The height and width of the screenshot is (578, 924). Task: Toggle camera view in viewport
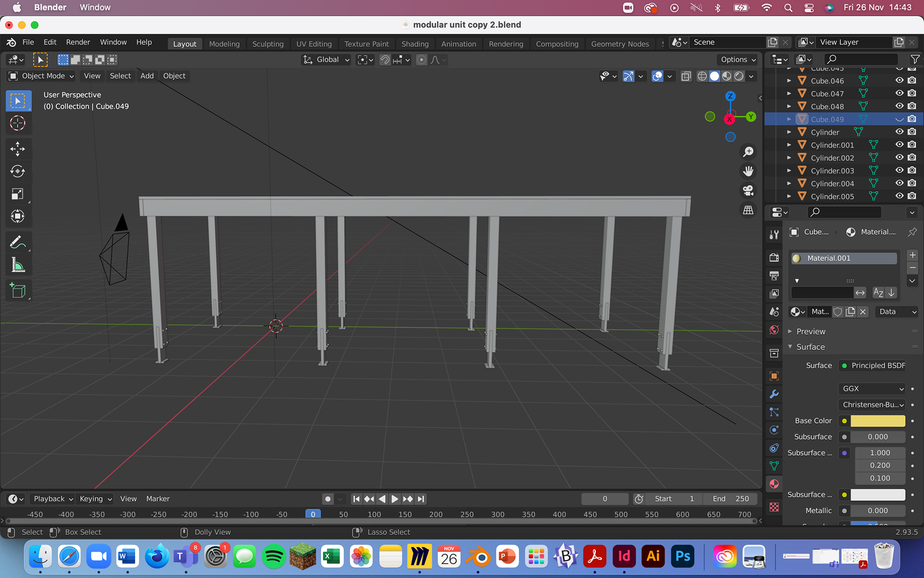pyautogui.click(x=748, y=191)
